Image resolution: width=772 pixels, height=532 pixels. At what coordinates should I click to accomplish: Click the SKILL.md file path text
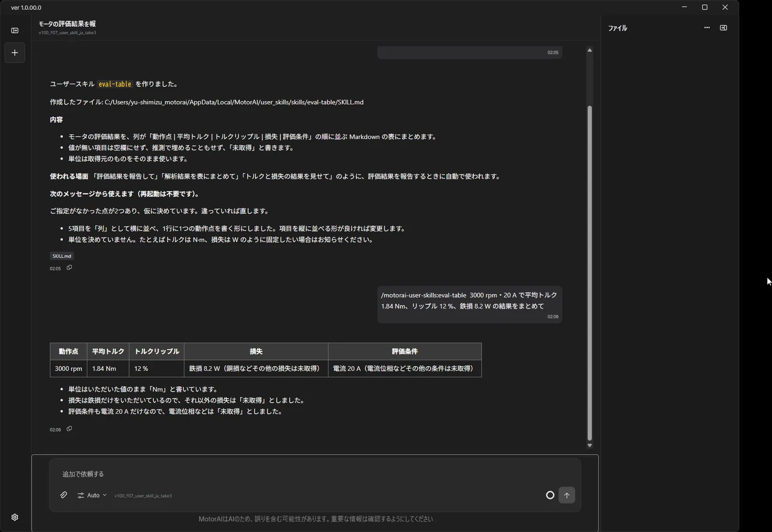[x=234, y=102]
